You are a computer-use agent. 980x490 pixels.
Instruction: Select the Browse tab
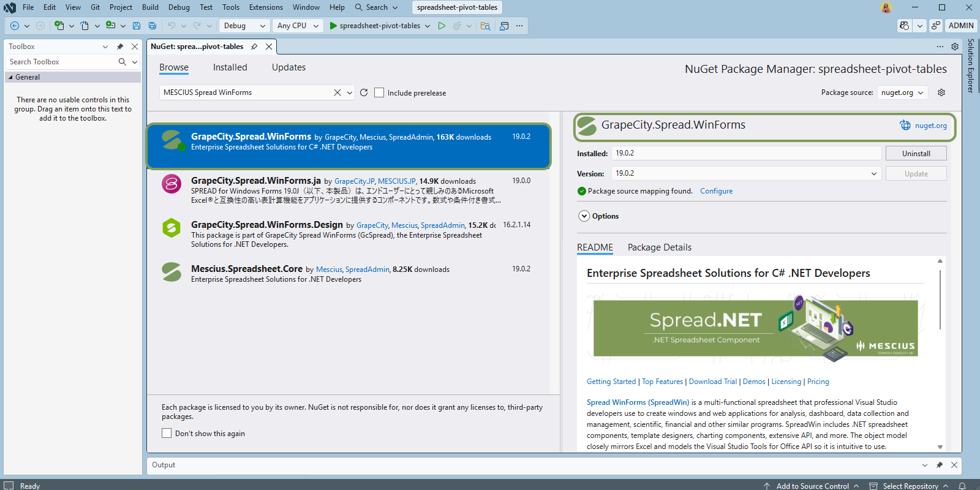(x=174, y=67)
